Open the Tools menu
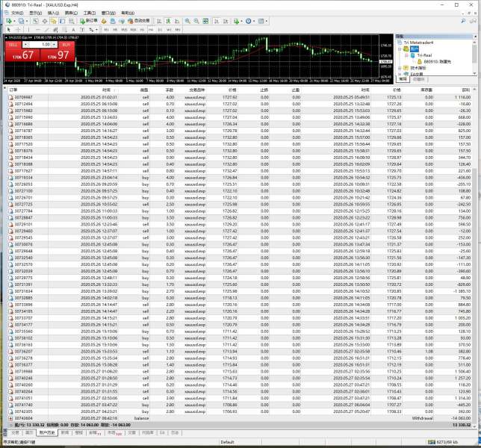The height and width of the screenshot is (448, 481). tap(90, 13)
